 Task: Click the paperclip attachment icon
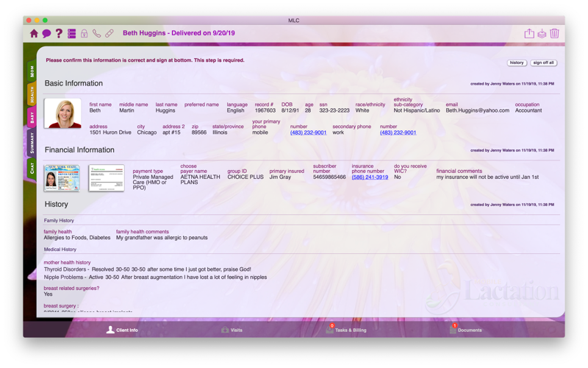(109, 33)
